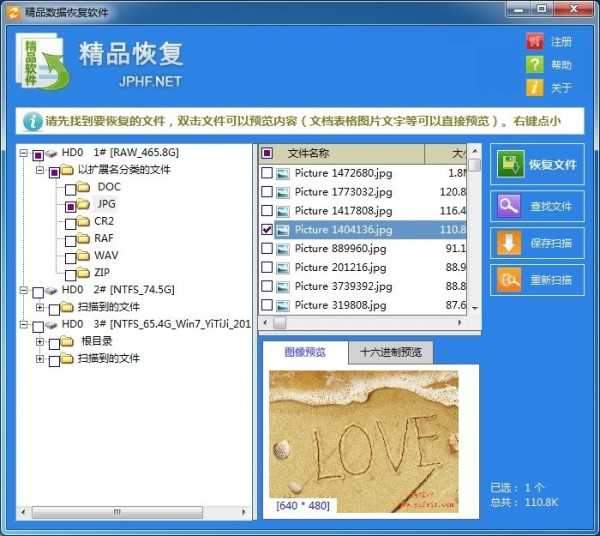Screen dimensions: 600x536
Task: Check the CR2 folder checkbox
Action: [x=70, y=224]
